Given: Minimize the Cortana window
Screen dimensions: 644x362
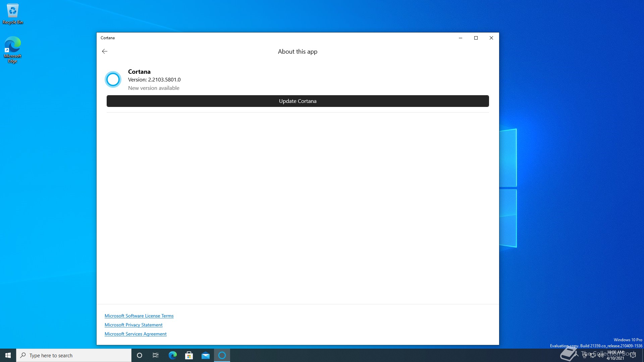Looking at the screenshot, I should (x=461, y=38).
